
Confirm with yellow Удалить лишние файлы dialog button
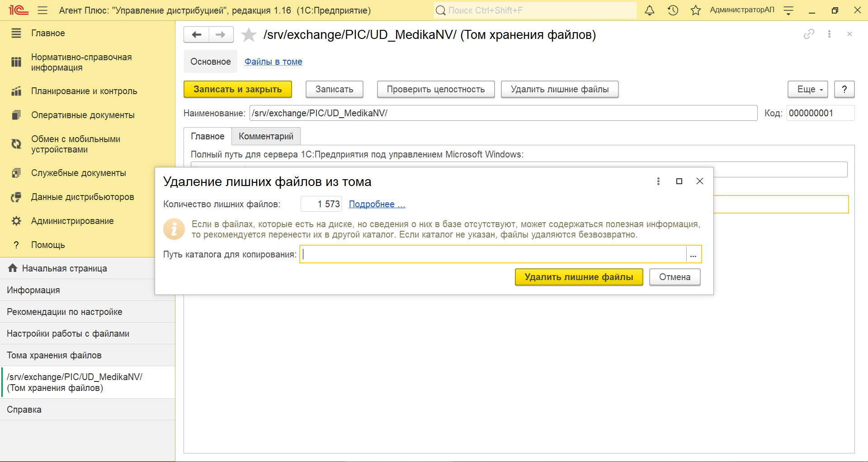[579, 277]
